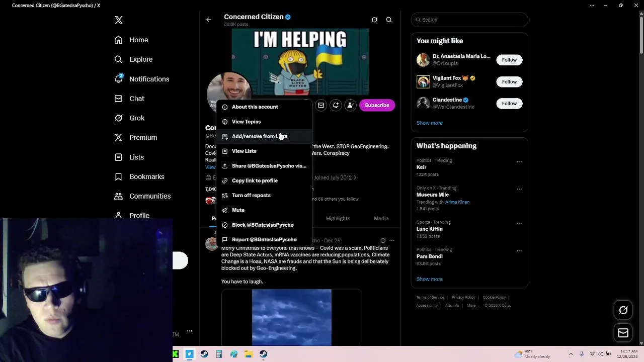Open more options for Lane Kiffin trend
Viewport: 644px width, 362px height.
[519, 224]
